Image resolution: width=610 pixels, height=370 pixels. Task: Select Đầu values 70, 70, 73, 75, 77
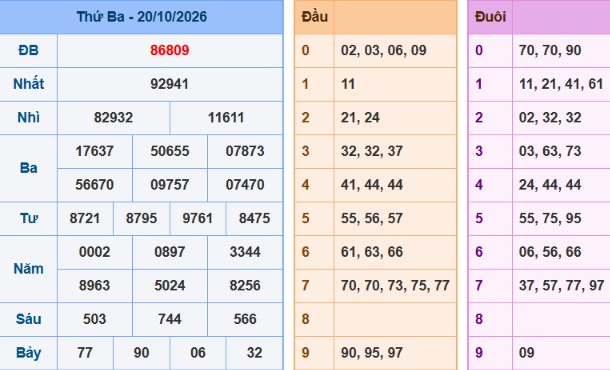pyautogui.click(x=395, y=285)
